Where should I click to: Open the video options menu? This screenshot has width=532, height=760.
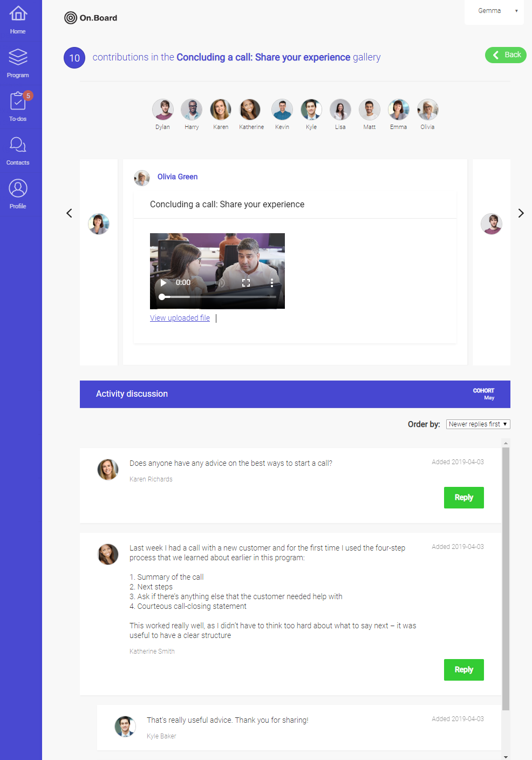pyautogui.click(x=271, y=282)
